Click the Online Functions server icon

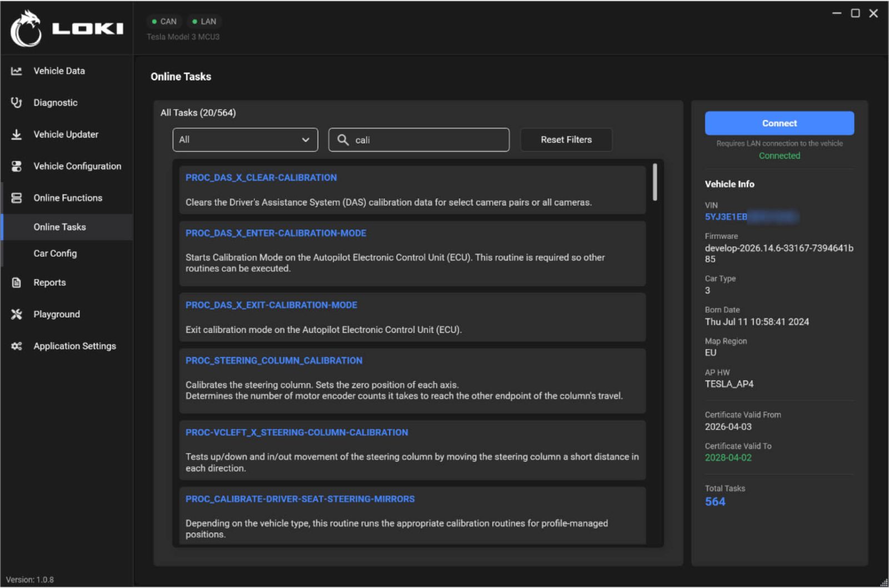[x=17, y=198]
